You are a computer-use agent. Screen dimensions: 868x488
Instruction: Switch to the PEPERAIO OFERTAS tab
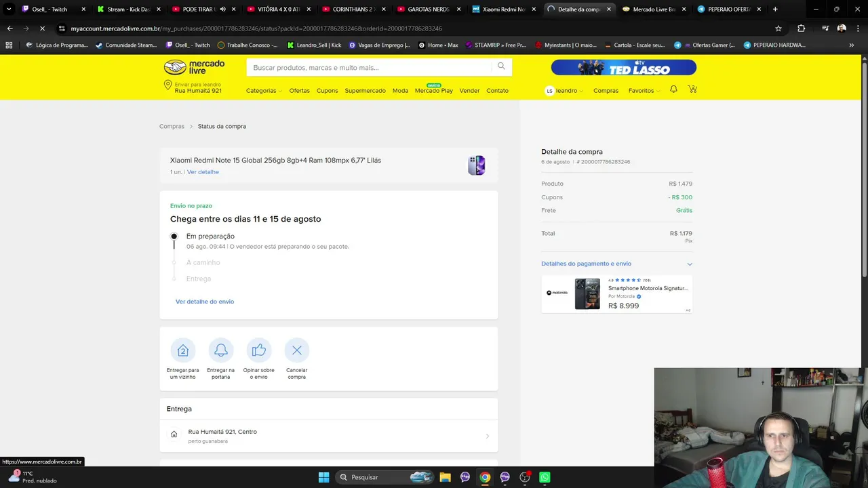coord(729,9)
